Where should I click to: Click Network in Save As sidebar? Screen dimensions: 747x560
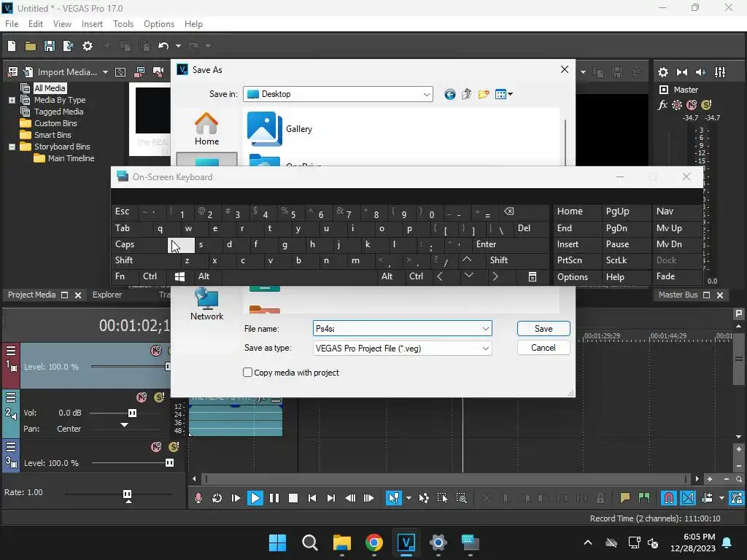pyautogui.click(x=206, y=305)
